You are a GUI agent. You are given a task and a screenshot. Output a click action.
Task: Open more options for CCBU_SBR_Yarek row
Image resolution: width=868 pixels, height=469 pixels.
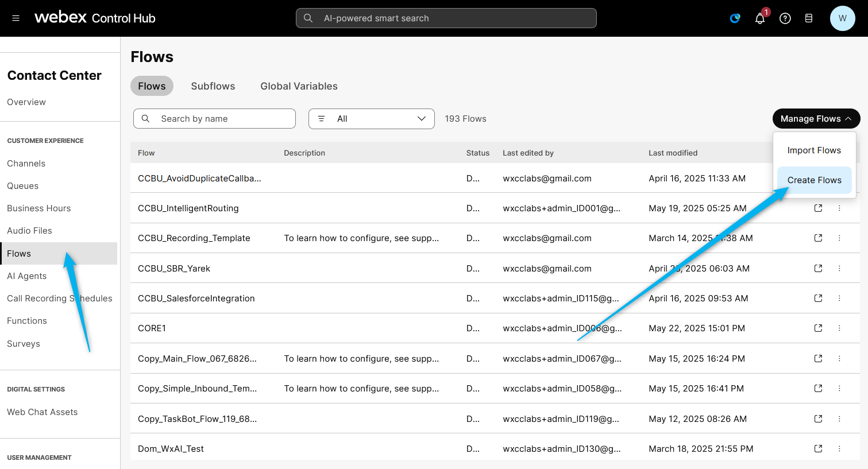click(x=839, y=269)
